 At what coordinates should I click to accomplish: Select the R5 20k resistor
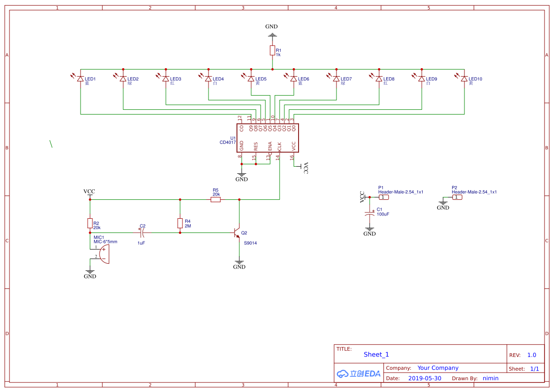216,200
